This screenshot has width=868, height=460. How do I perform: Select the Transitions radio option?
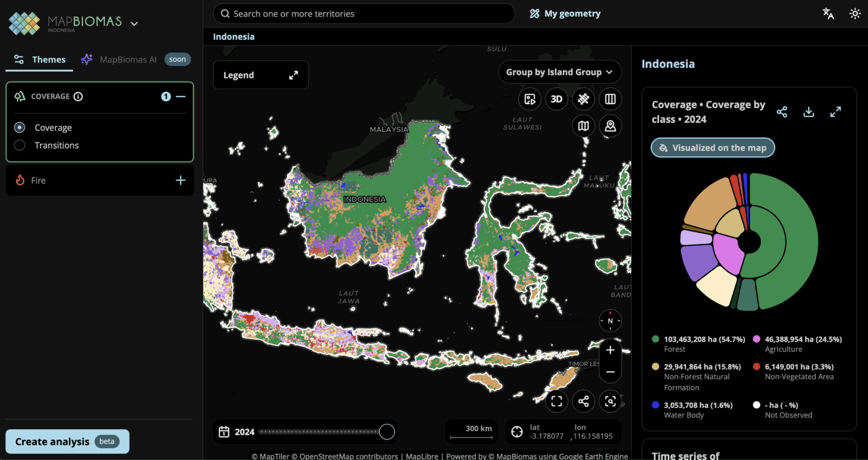20,145
